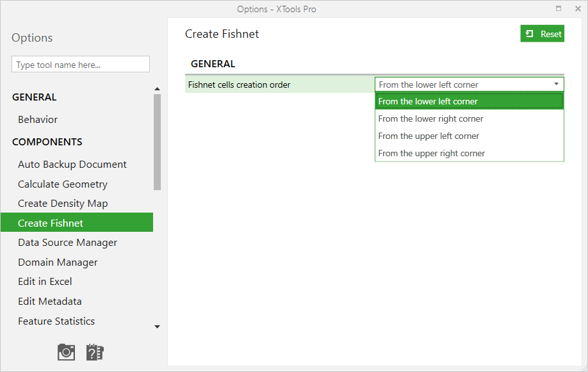588x372 pixels.
Task: Open the help notes icon
Action: [x=95, y=352]
